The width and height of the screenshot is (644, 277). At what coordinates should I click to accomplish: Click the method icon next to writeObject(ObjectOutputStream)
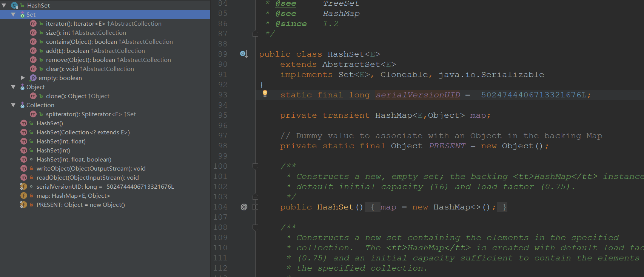[23, 168]
